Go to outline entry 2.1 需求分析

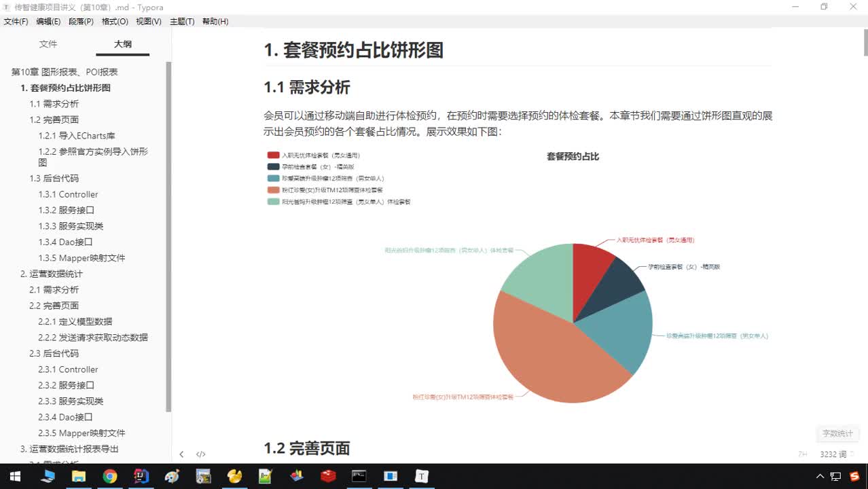[x=54, y=290]
